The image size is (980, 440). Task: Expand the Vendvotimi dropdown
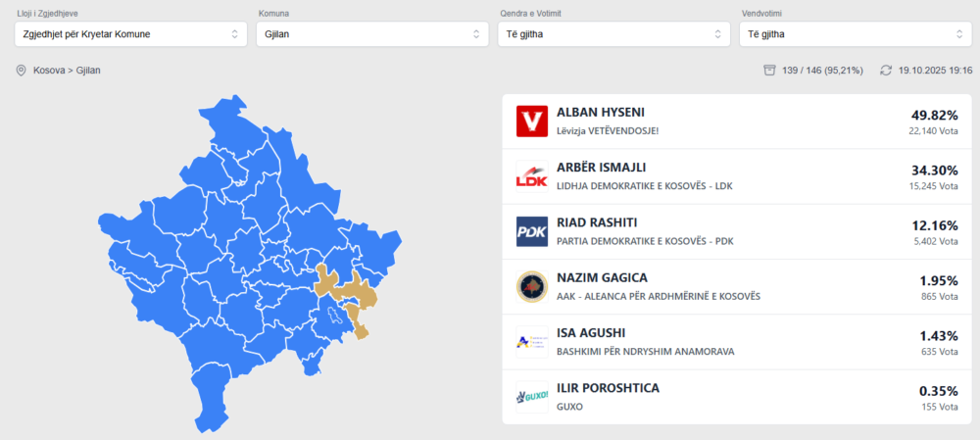click(x=854, y=34)
